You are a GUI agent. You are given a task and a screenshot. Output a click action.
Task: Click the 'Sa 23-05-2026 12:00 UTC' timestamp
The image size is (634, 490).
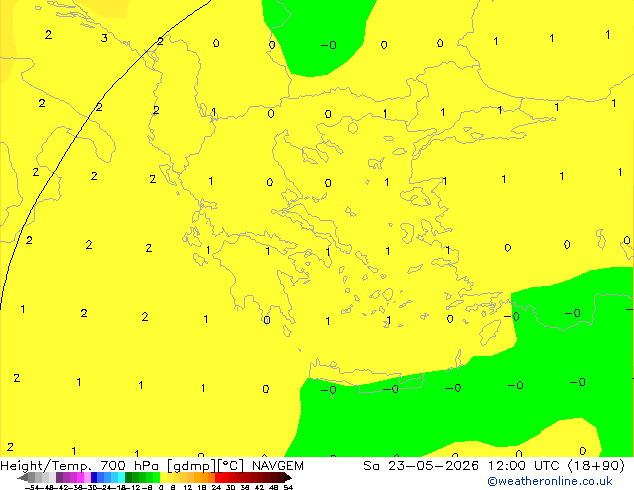click(x=463, y=466)
